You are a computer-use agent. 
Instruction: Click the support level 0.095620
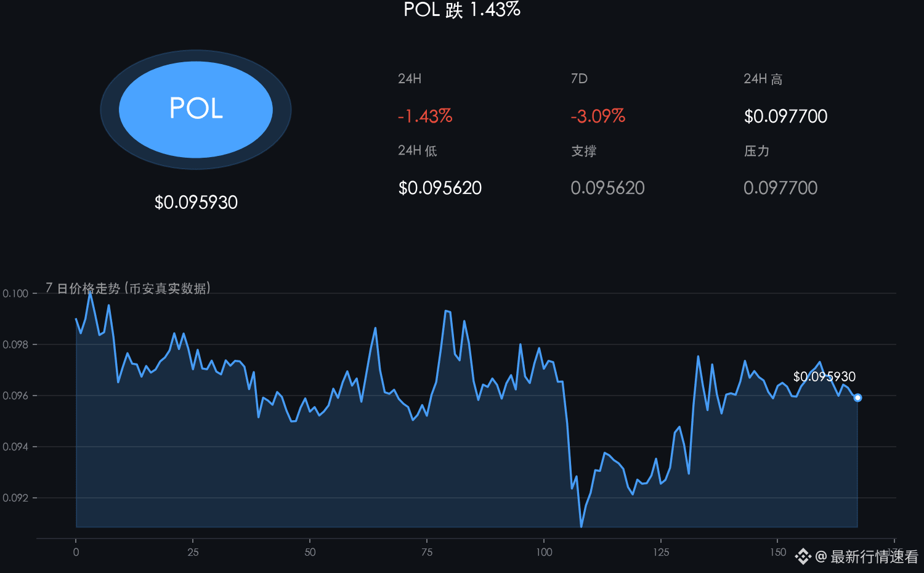coord(607,188)
